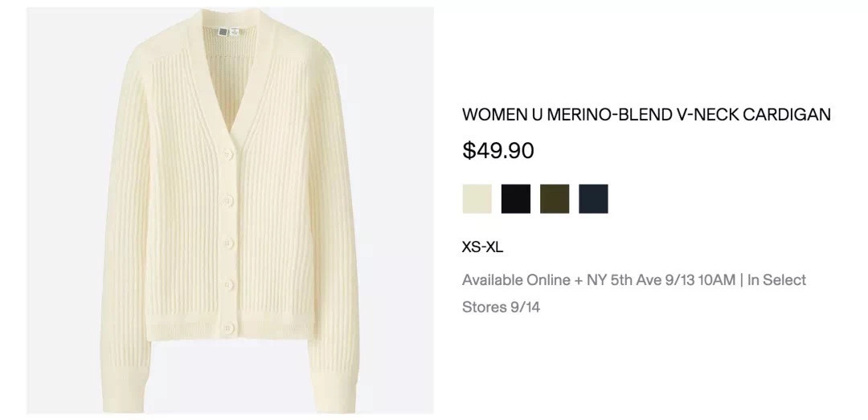
Task: Select the dark navy color swatch
Action: pyautogui.click(x=593, y=198)
